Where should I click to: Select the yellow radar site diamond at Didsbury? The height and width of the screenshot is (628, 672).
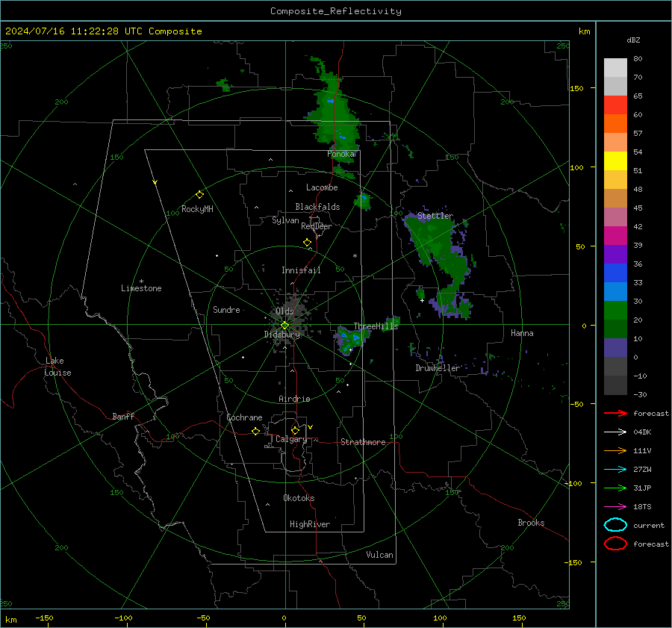coord(284,326)
